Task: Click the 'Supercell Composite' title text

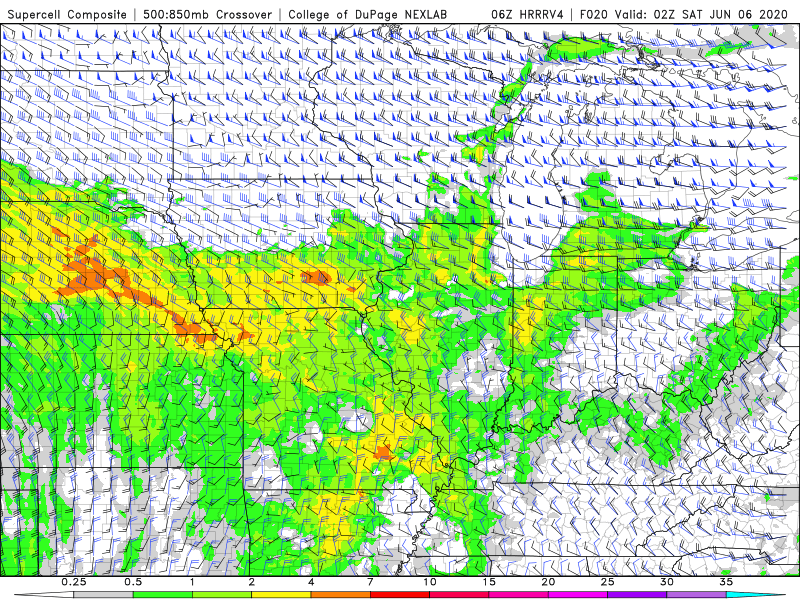Action: (x=67, y=14)
